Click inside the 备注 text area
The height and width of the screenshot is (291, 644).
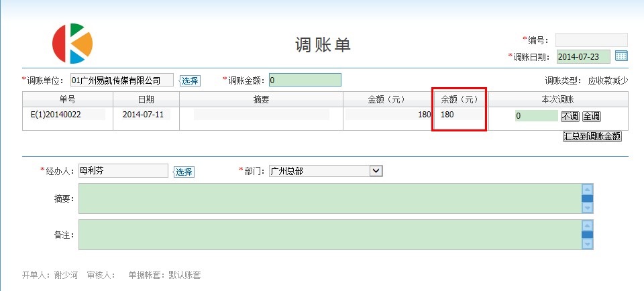click(x=329, y=235)
